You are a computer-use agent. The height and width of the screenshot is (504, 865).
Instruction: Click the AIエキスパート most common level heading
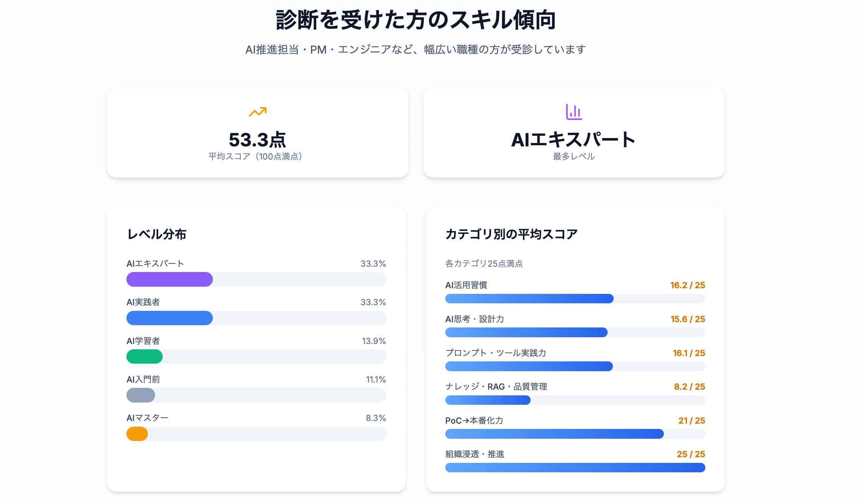coord(573,140)
